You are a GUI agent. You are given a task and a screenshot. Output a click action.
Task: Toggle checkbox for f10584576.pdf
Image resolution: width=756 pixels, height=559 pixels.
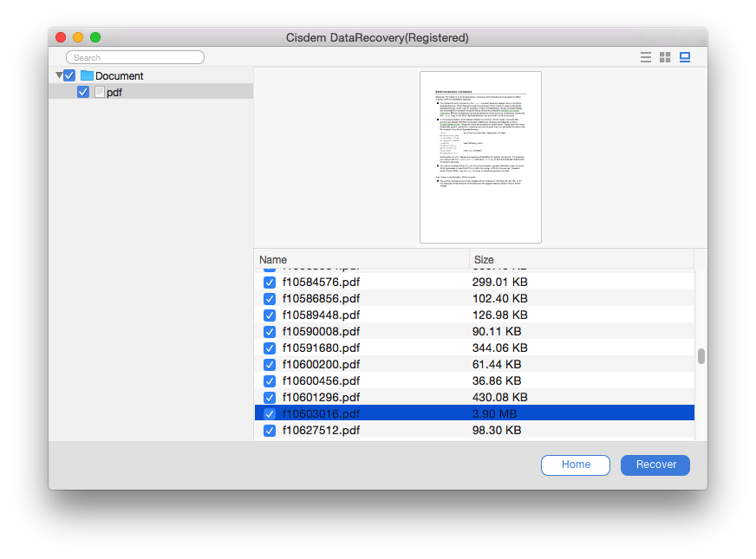[270, 283]
